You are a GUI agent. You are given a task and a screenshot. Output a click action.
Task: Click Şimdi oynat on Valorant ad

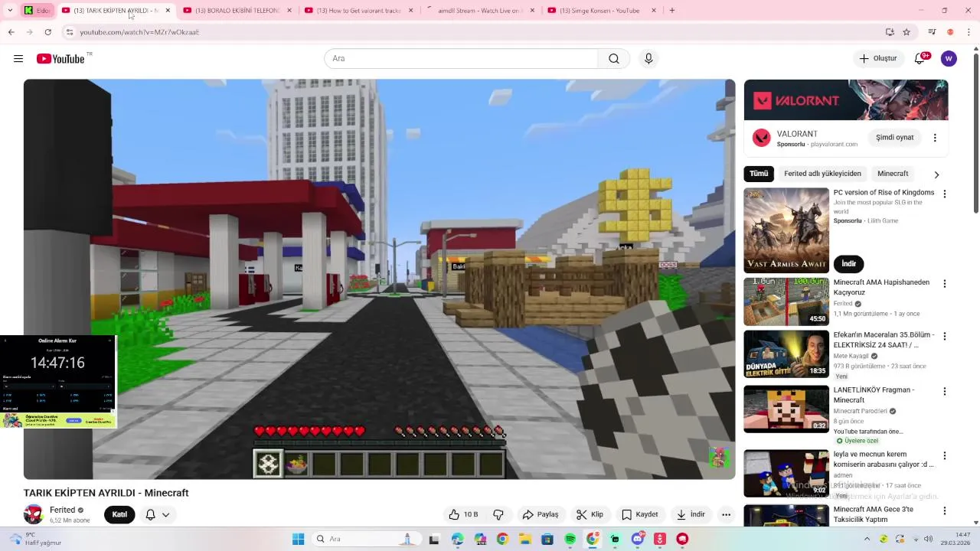coord(895,138)
